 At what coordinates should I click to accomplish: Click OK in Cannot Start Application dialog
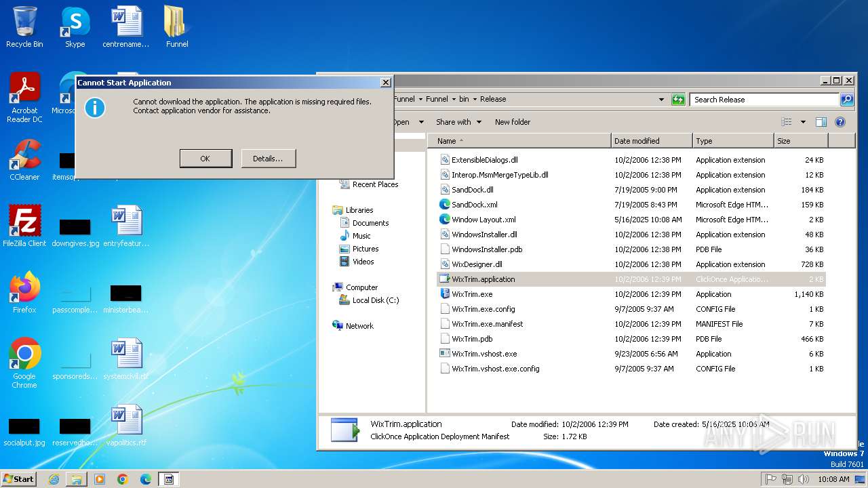pos(205,159)
